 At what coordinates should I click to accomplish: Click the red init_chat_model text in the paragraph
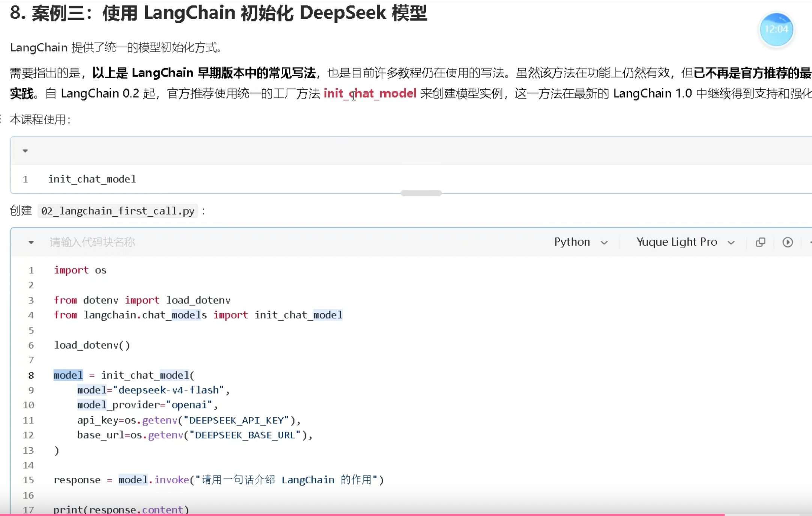click(x=370, y=93)
